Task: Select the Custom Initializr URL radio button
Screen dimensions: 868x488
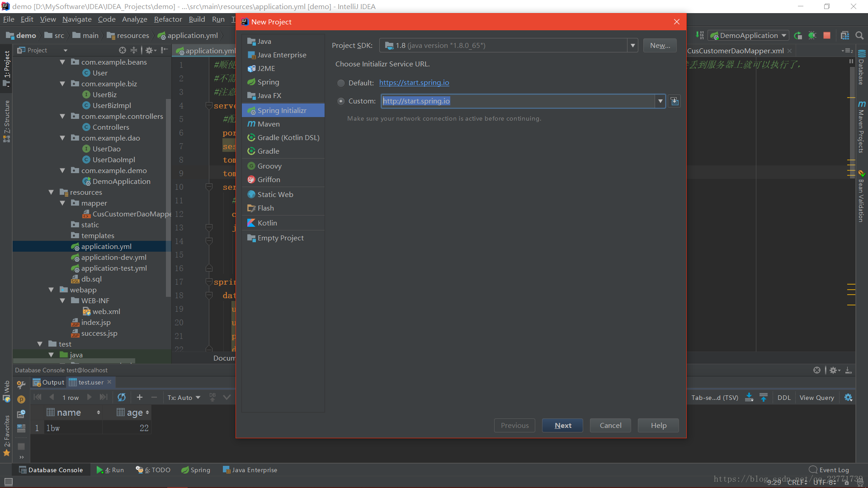Action: click(341, 101)
